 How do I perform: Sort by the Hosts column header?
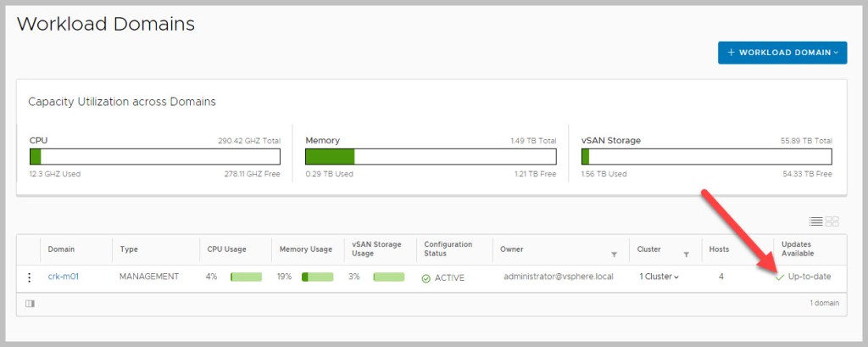(x=721, y=249)
